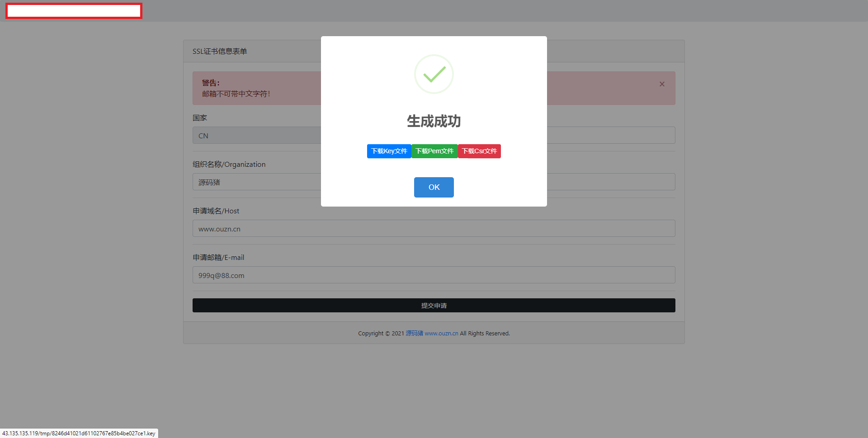Image resolution: width=868 pixels, height=438 pixels.
Task: Open the 源码猪 footer link
Action: [x=414, y=333]
